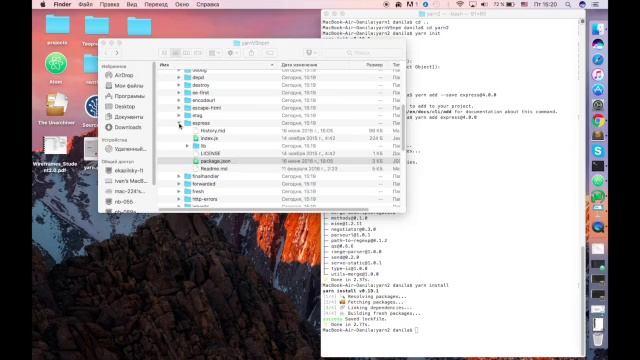Screen dimensions: 640x360
Task: Switch Finder to list view
Action: point(176,53)
